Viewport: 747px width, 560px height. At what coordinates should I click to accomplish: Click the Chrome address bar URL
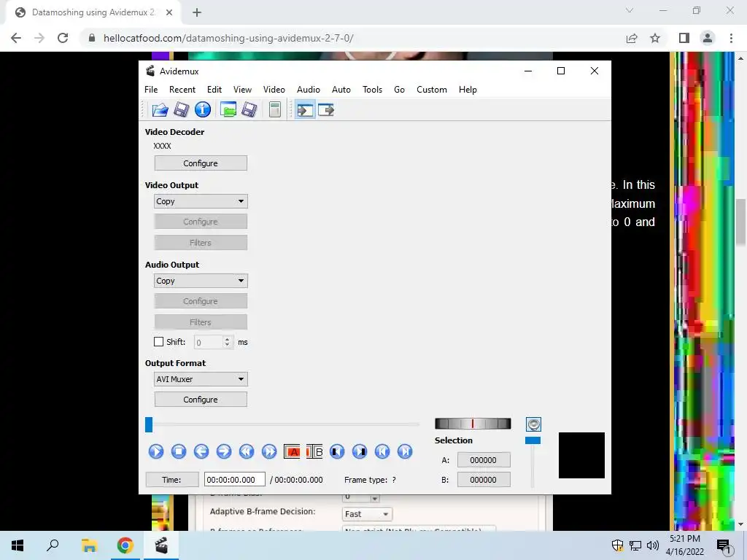tap(228, 38)
